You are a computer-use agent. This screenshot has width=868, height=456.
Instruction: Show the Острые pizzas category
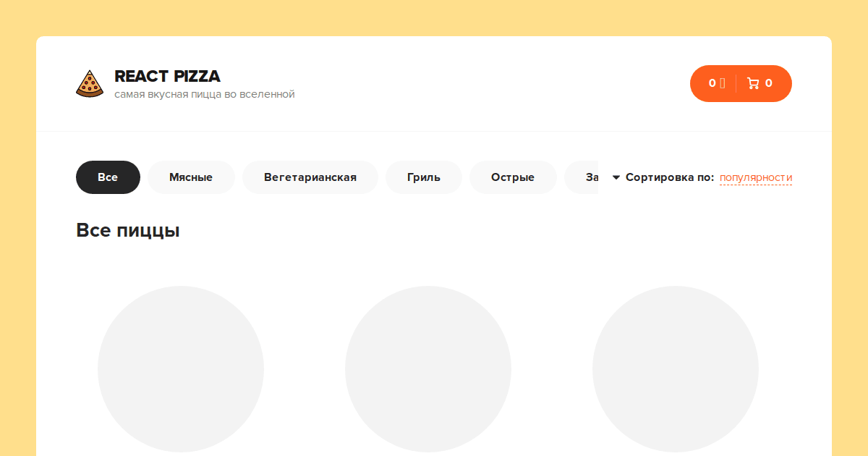point(512,177)
